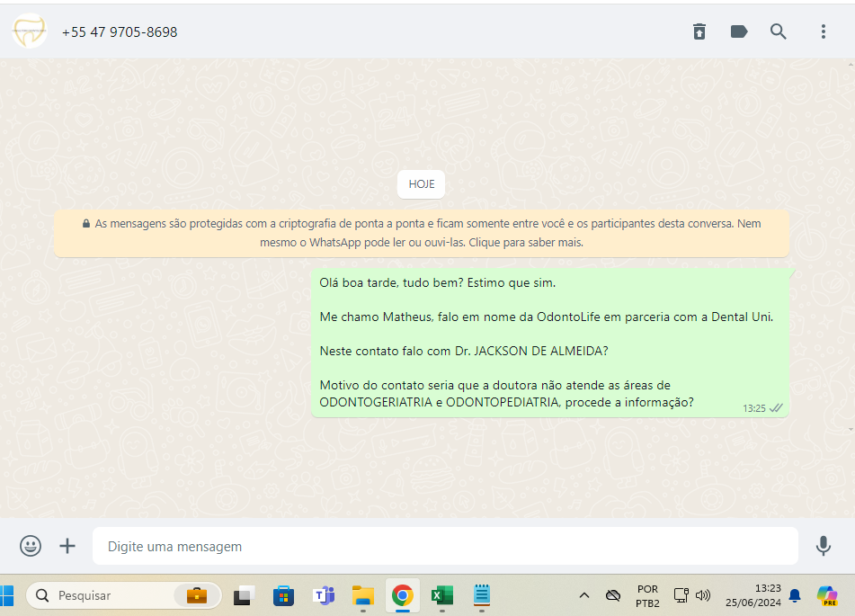The image size is (855, 616).
Task: Open the emoji picker
Action: pyautogui.click(x=31, y=546)
